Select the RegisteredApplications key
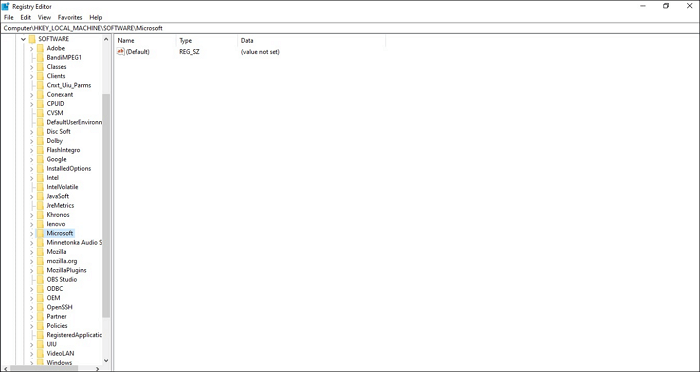This screenshot has height=372, width=700. tap(74, 335)
